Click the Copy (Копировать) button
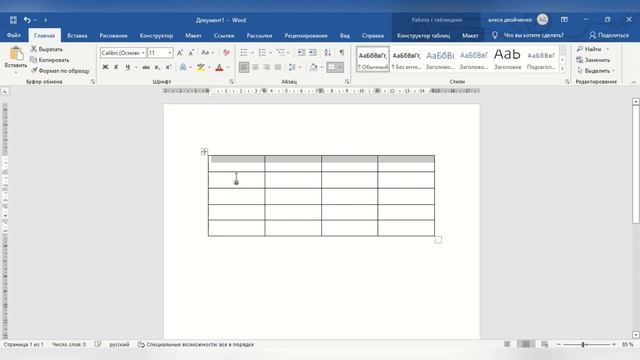The image size is (640, 360). (49, 60)
